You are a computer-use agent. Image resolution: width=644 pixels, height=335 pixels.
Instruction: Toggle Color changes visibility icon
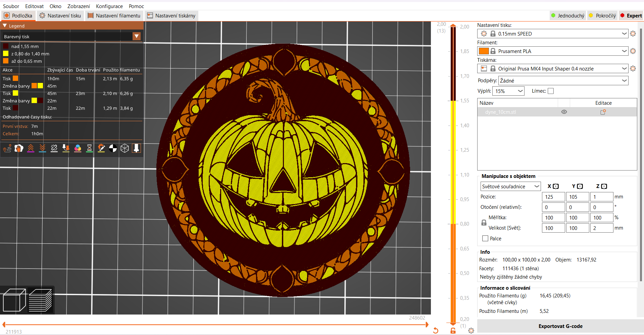(78, 148)
